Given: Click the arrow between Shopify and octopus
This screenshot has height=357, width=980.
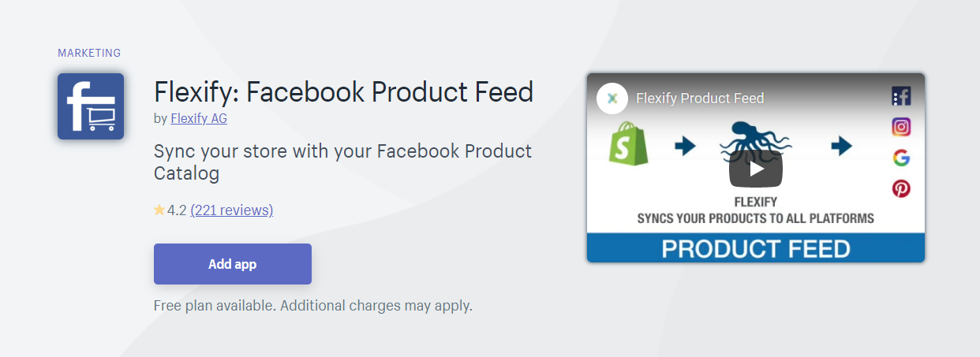Looking at the screenshot, I should coord(685,146).
